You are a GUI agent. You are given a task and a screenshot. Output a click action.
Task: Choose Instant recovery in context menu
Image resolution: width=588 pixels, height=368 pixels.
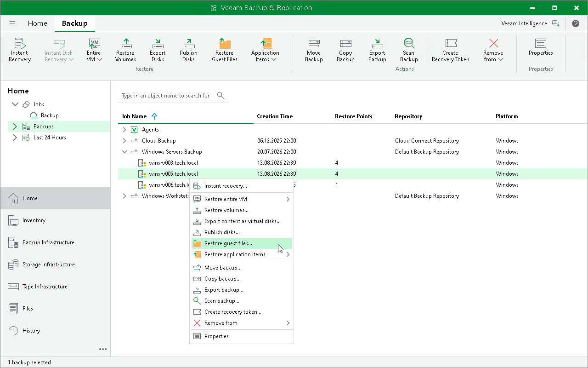tap(242, 186)
